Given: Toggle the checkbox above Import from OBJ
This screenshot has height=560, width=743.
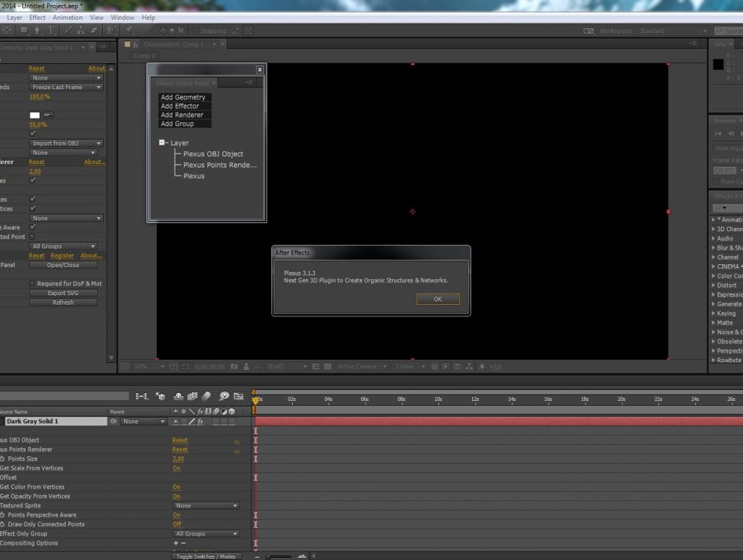Looking at the screenshot, I should click(x=32, y=134).
